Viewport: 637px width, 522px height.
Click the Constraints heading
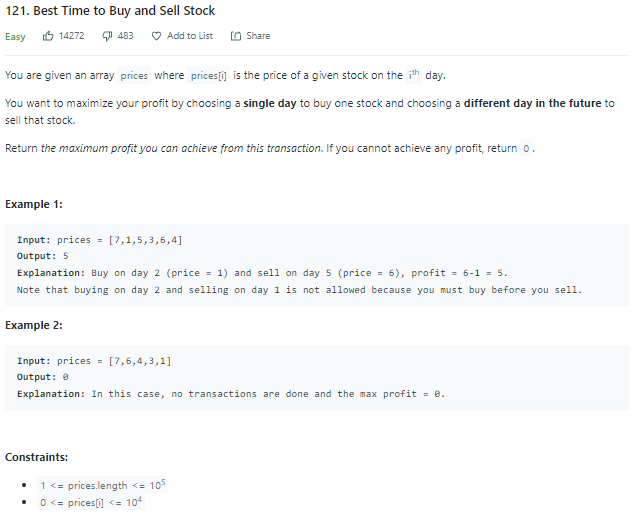(36, 457)
